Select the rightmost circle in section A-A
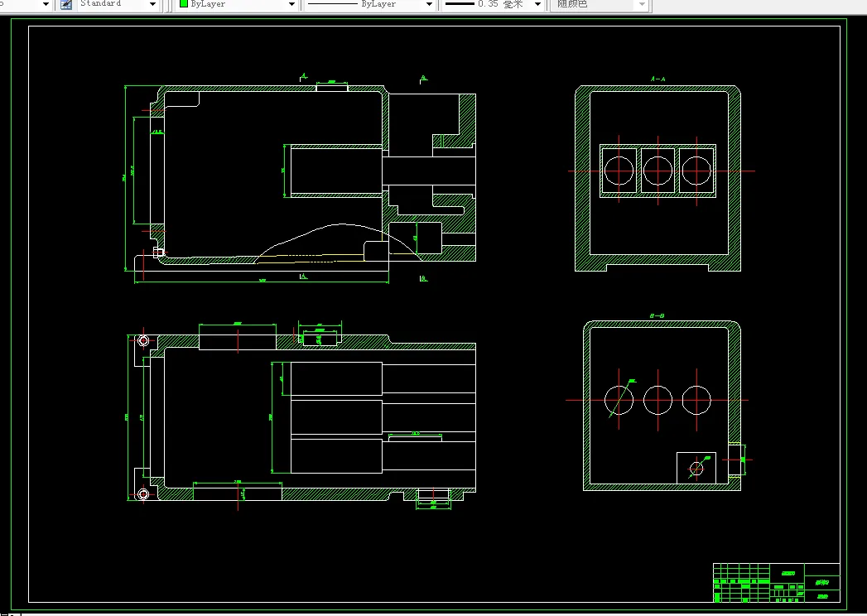This screenshot has width=867, height=616. point(696,171)
